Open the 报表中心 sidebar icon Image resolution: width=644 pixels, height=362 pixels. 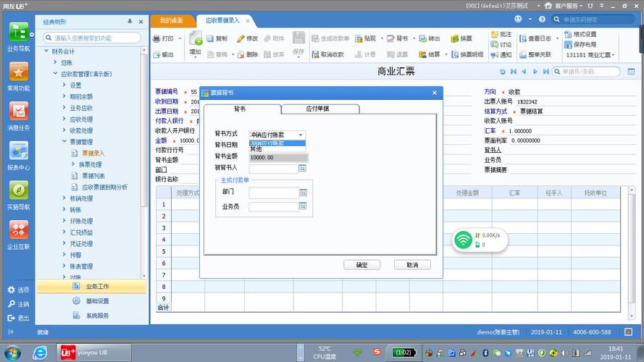click(x=19, y=151)
